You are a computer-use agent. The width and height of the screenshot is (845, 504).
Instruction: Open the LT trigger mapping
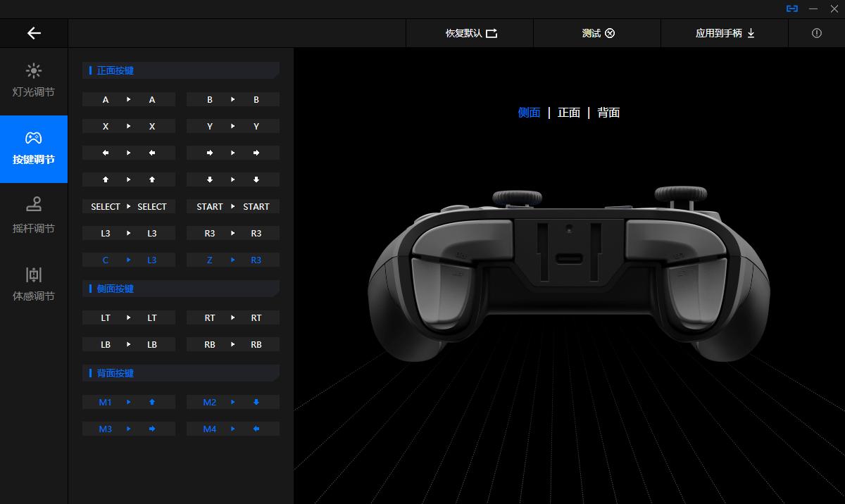pos(128,317)
